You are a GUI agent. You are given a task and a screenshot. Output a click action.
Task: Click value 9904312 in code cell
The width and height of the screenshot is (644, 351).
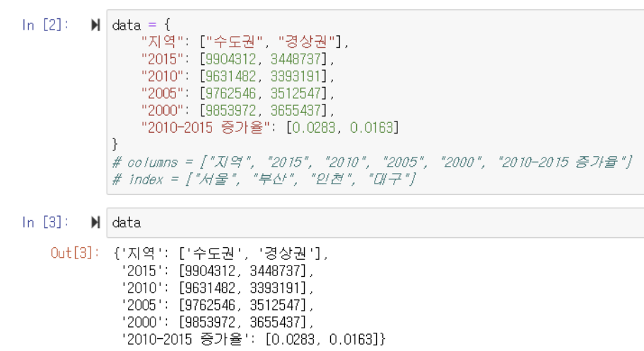pyautogui.click(x=231, y=59)
